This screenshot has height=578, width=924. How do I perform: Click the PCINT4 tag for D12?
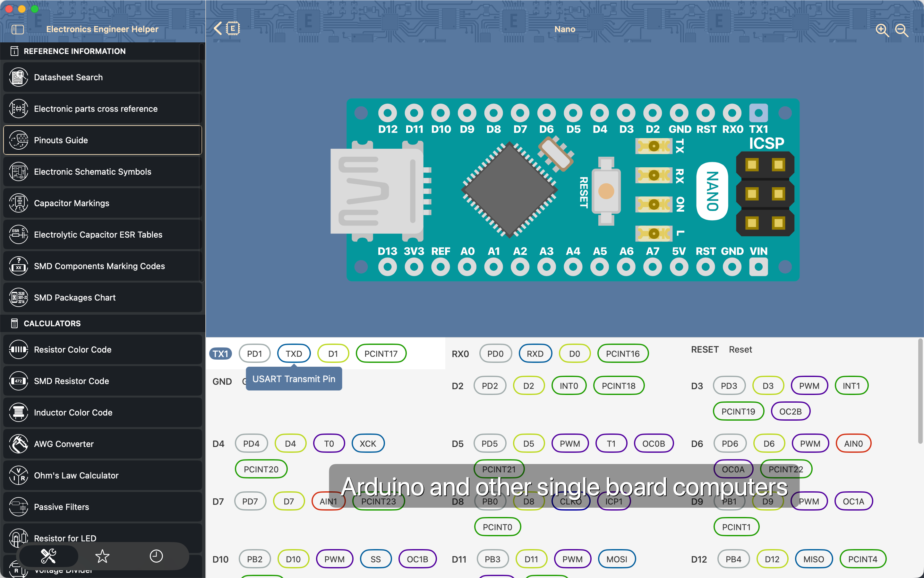(x=862, y=559)
